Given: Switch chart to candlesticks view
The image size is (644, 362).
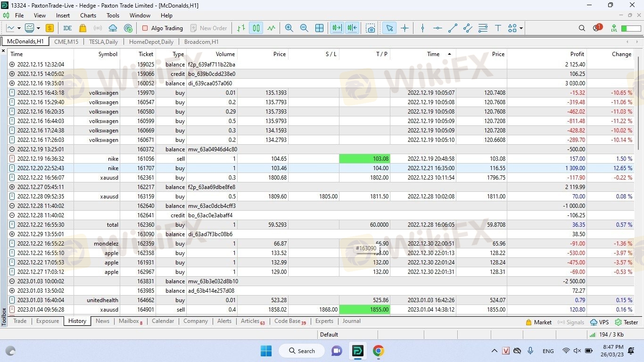Looking at the screenshot, I should click(x=256, y=28).
